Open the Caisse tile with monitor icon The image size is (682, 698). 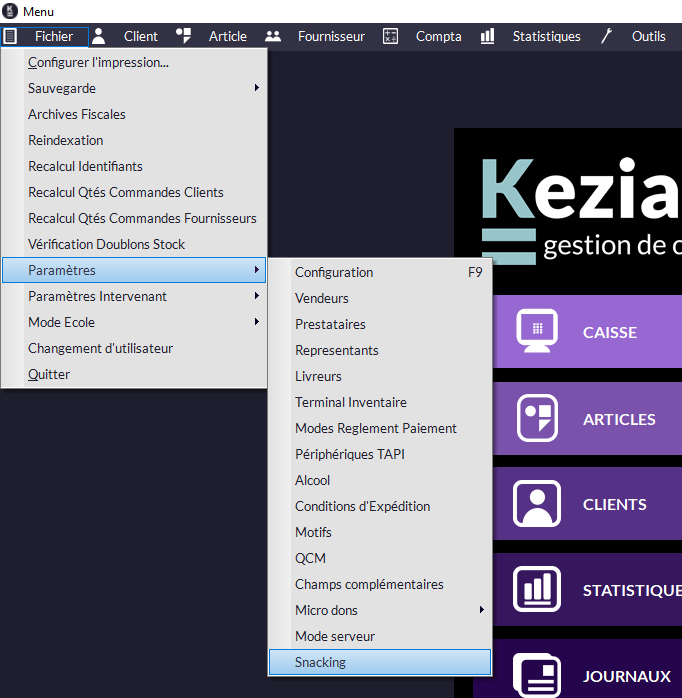[x=537, y=332]
